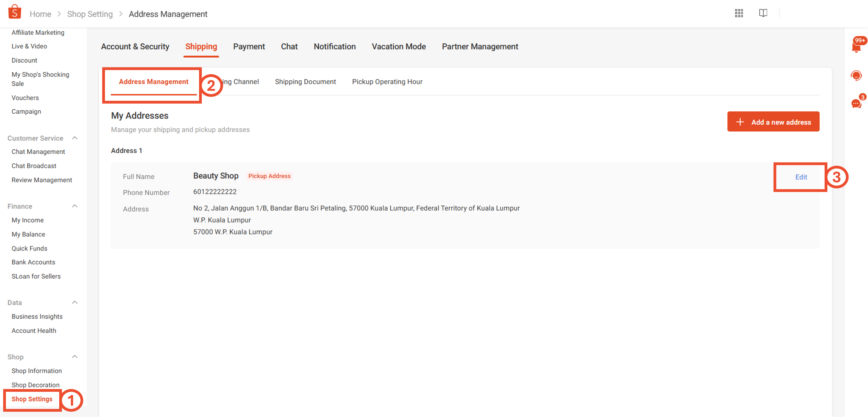This screenshot has height=420, width=868.
Task: Open the chat bubble icon with 3 badge
Action: [x=856, y=103]
